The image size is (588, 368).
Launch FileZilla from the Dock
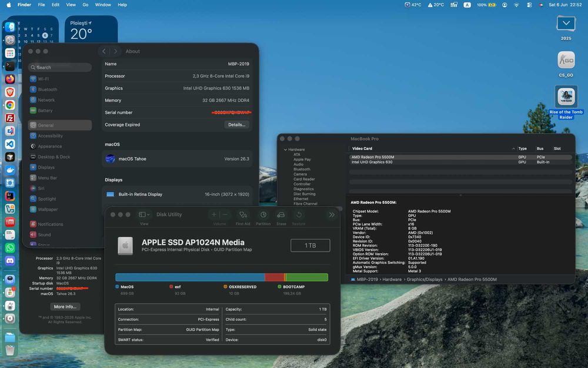10,118
